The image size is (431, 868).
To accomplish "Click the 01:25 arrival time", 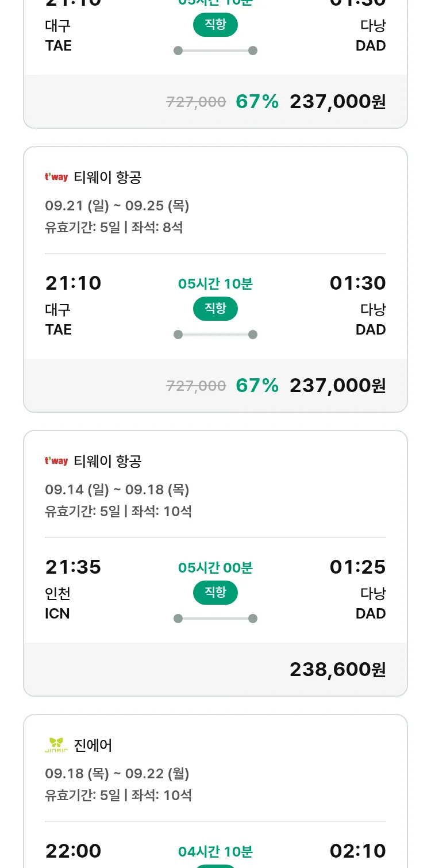I will point(357,567).
